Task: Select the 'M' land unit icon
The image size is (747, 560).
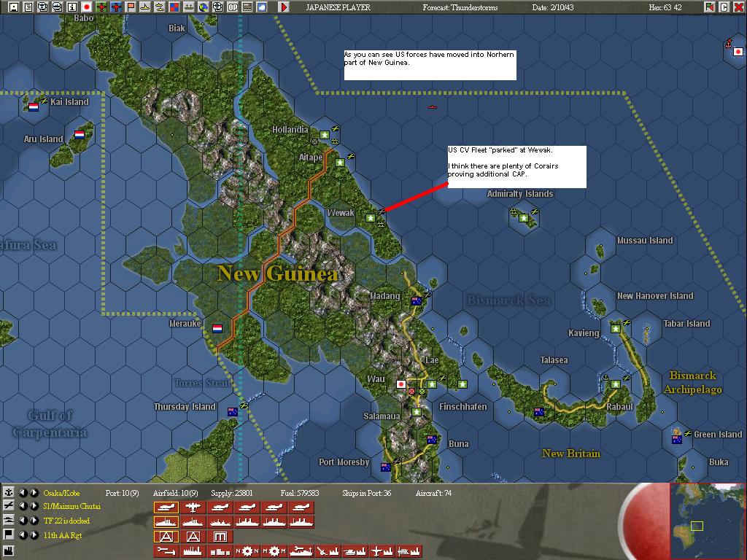Action: [x=220, y=537]
